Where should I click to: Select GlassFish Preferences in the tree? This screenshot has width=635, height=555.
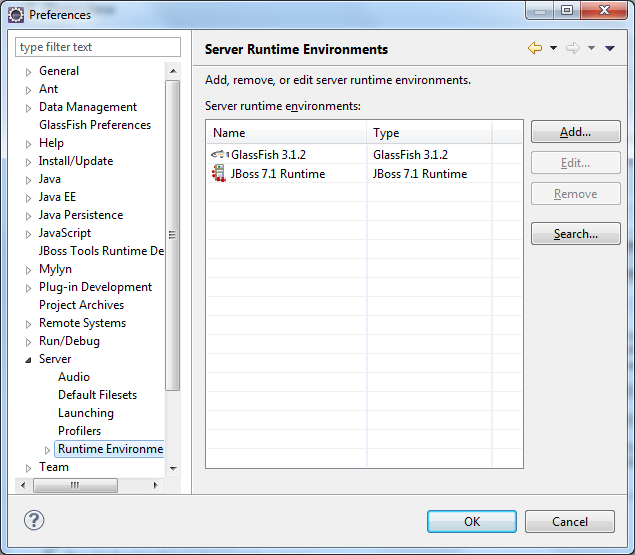click(x=95, y=125)
